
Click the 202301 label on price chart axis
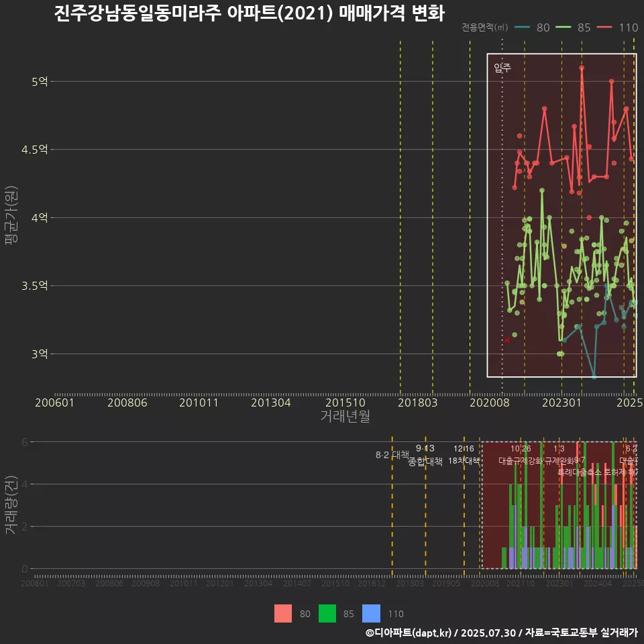tap(562, 402)
